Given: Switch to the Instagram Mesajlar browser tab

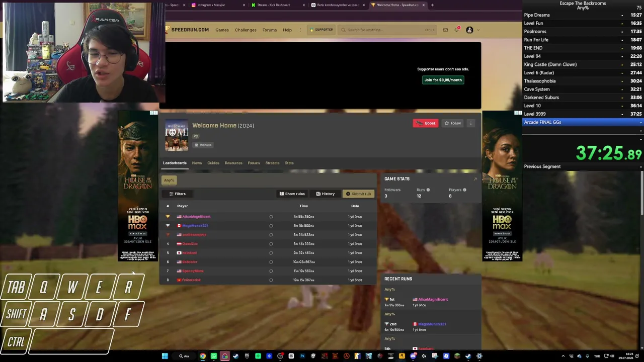Looking at the screenshot, I should click(x=218, y=5).
